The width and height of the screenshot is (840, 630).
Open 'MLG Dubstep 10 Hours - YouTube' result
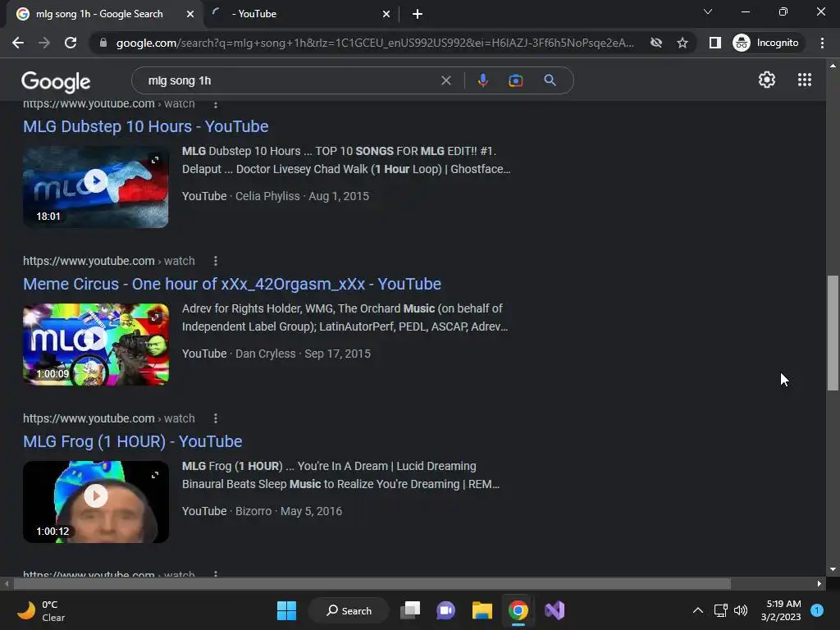point(146,126)
